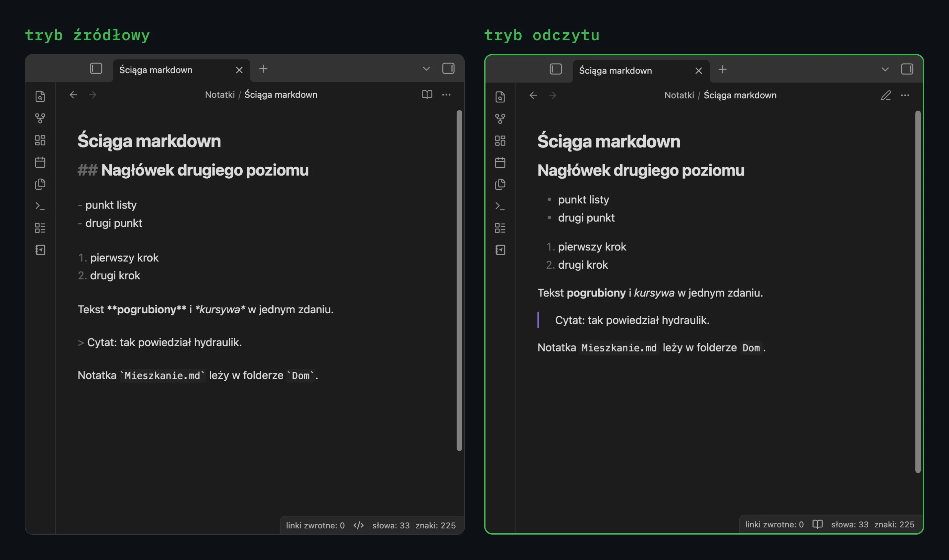949x560 pixels.
Task: Navigate back arrow in left window
Action: pos(73,95)
